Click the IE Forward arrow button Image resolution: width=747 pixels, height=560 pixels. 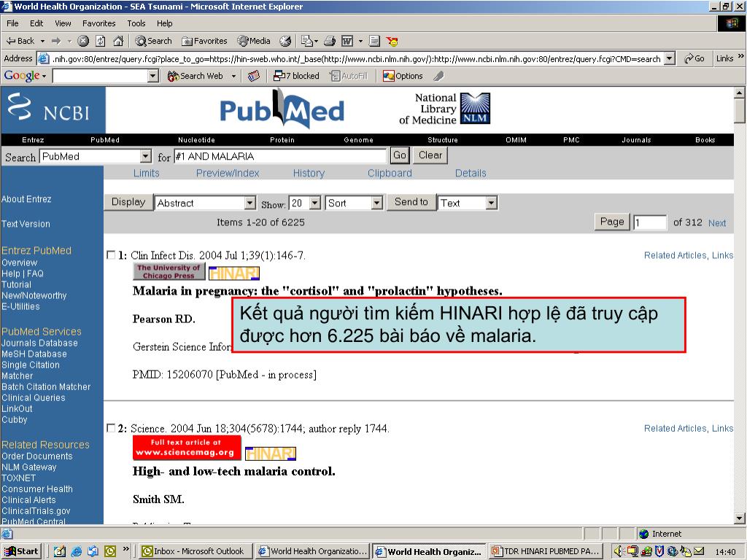[x=56, y=41]
